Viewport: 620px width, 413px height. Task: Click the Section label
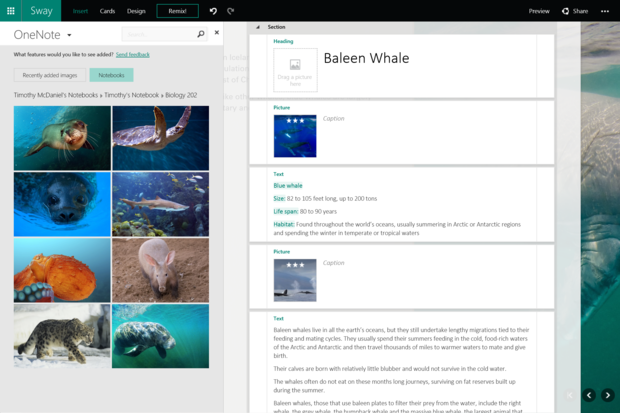[x=276, y=27]
